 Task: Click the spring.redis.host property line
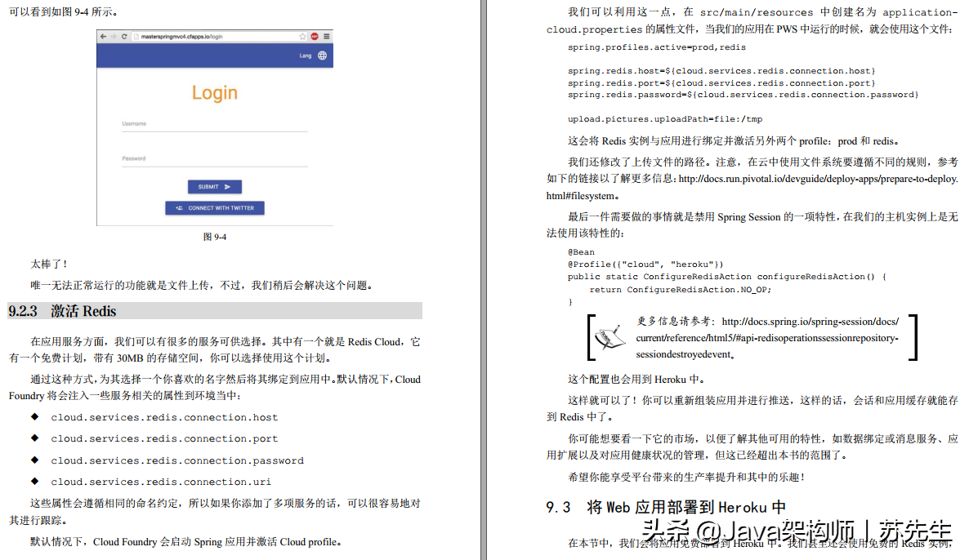tap(721, 71)
